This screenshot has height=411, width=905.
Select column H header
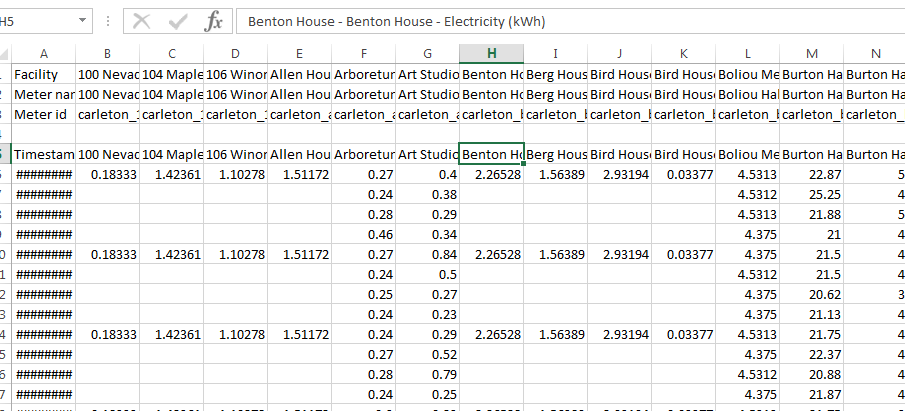click(491, 53)
